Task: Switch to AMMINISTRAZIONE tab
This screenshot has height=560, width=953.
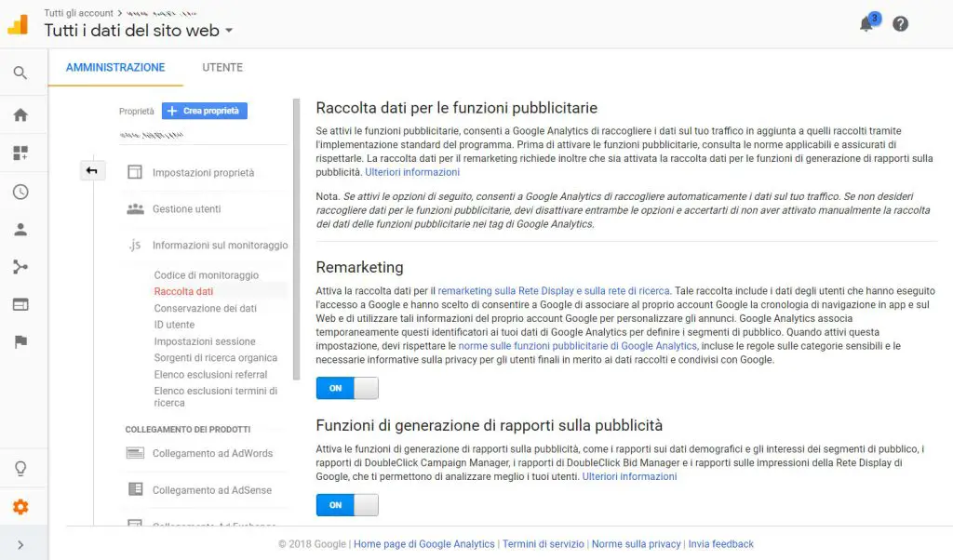Action: click(x=115, y=67)
